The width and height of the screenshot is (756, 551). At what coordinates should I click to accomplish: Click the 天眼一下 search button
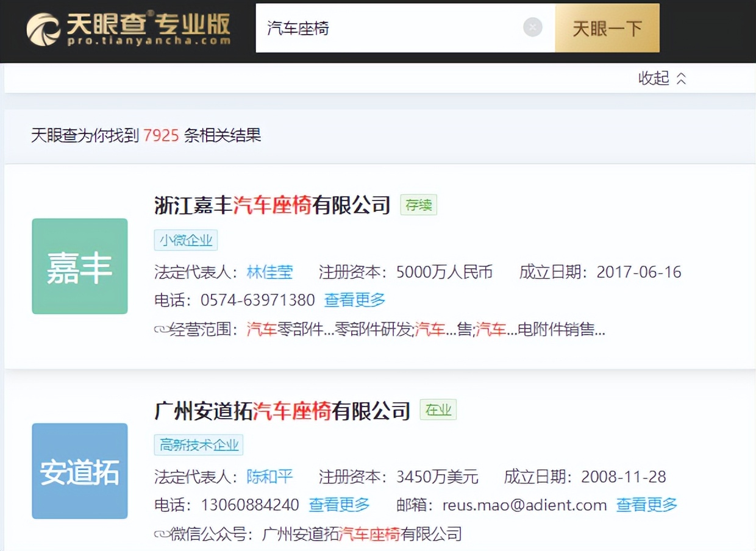(607, 28)
